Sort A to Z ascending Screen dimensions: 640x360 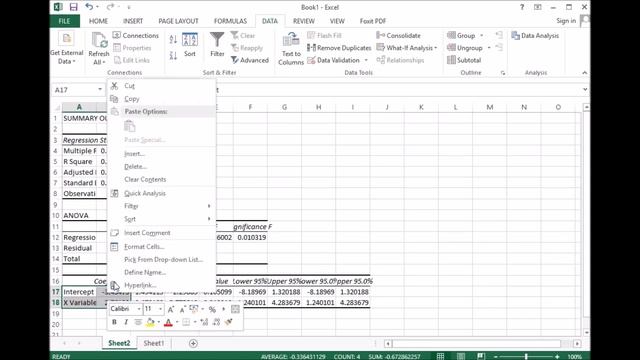tap(173, 39)
